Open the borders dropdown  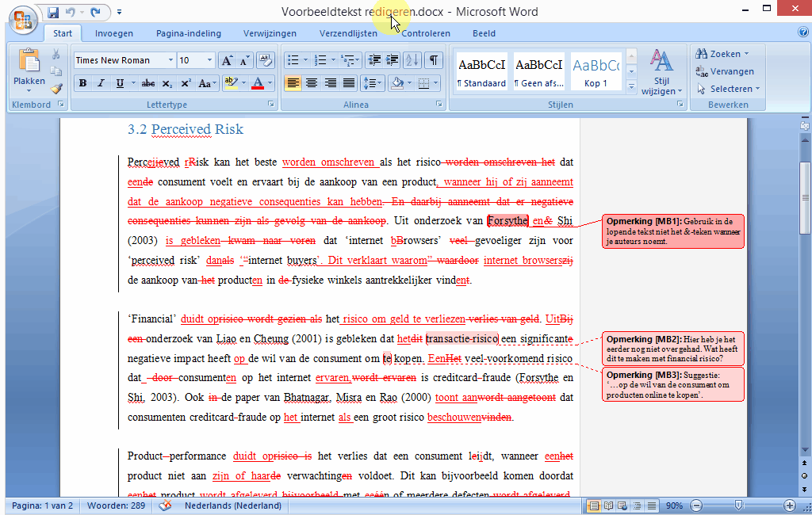click(435, 83)
